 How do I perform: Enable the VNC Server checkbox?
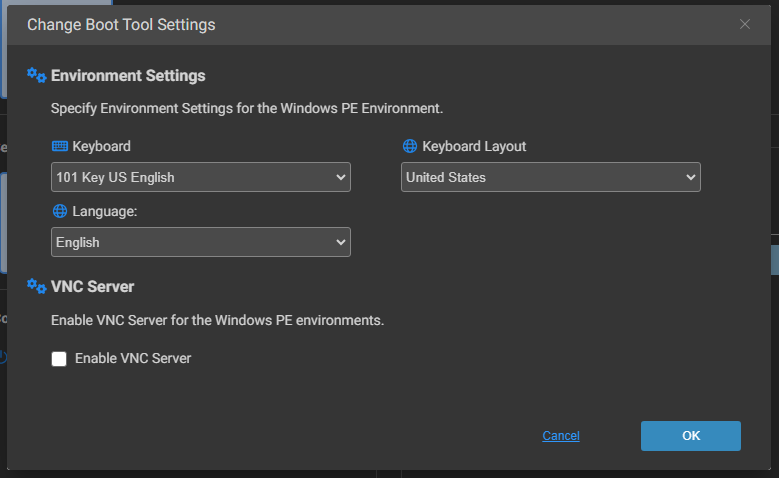(x=59, y=359)
